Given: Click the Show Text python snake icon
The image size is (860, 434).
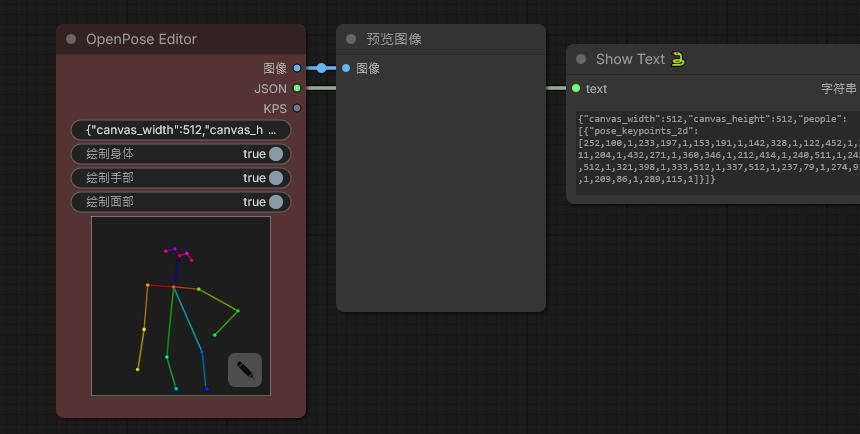Looking at the screenshot, I should tap(678, 59).
